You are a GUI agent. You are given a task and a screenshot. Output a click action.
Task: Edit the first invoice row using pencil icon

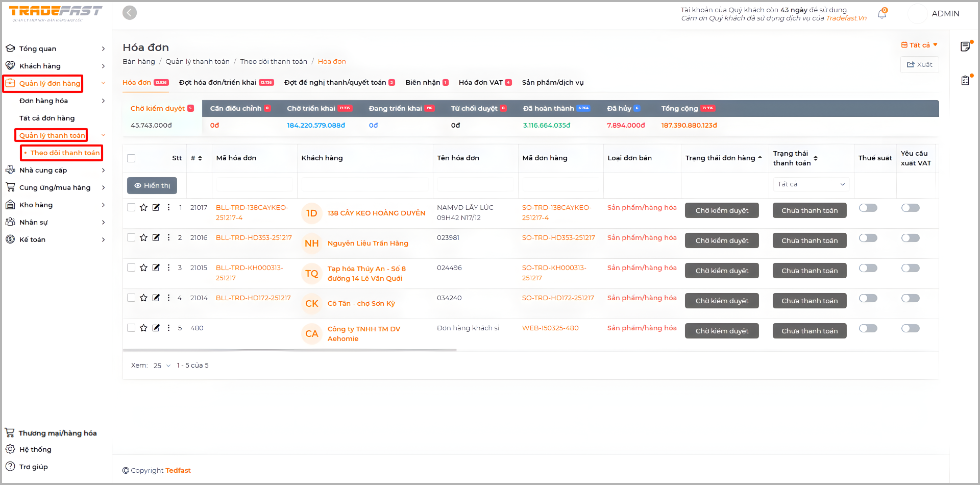click(x=156, y=207)
